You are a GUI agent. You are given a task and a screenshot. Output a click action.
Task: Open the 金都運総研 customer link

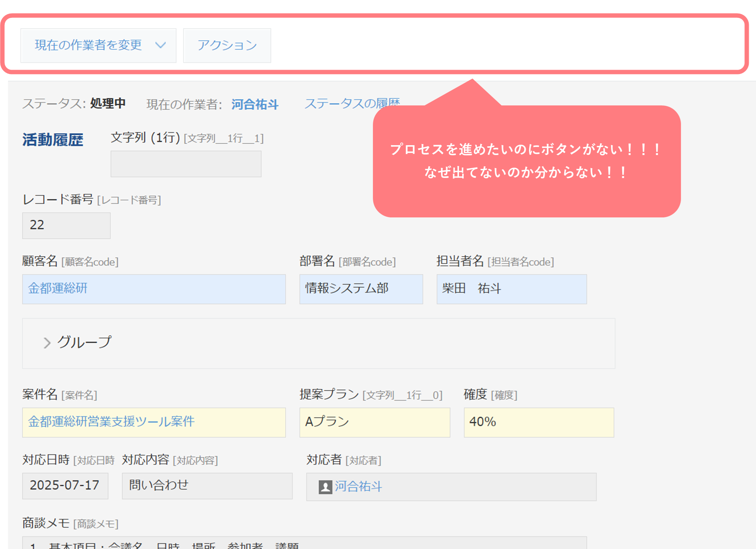(x=58, y=288)
